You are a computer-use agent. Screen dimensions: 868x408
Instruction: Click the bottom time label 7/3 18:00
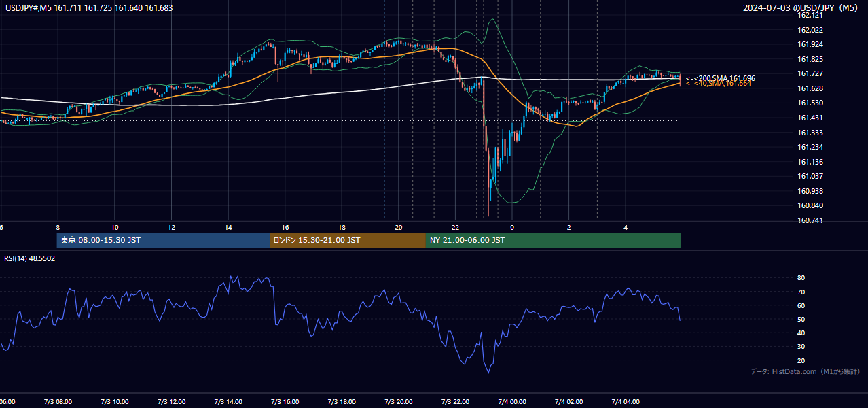[342, 402]
